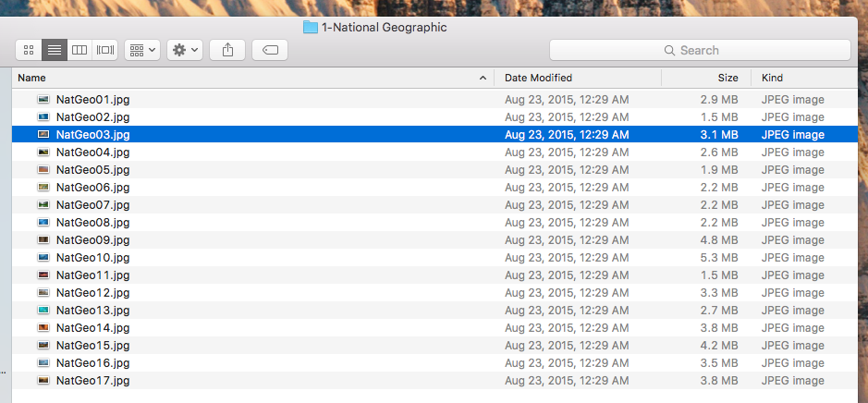Switch to Cover Flow view
This screenshot has height=403, width=868.
(105, 50)
